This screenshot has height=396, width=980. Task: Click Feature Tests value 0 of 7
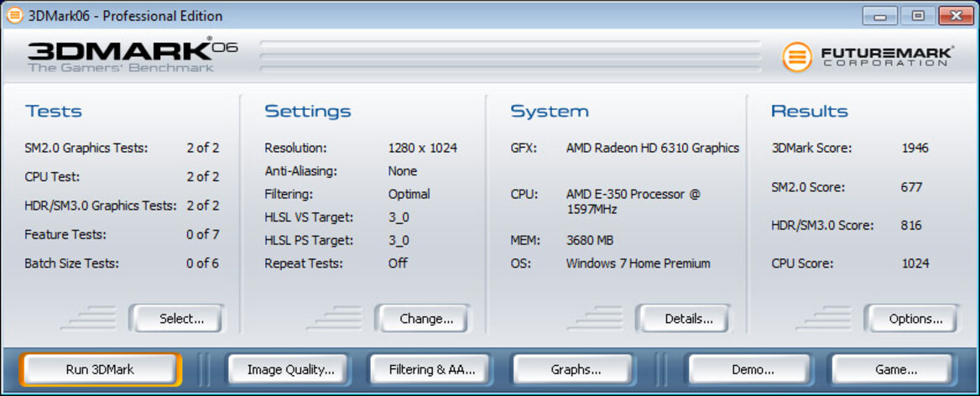tap(202, 234)
